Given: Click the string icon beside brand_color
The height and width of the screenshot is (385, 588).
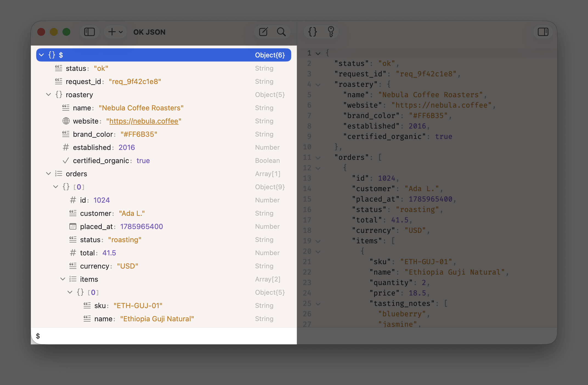Looking at the screenshot, I should pos(66,134).
